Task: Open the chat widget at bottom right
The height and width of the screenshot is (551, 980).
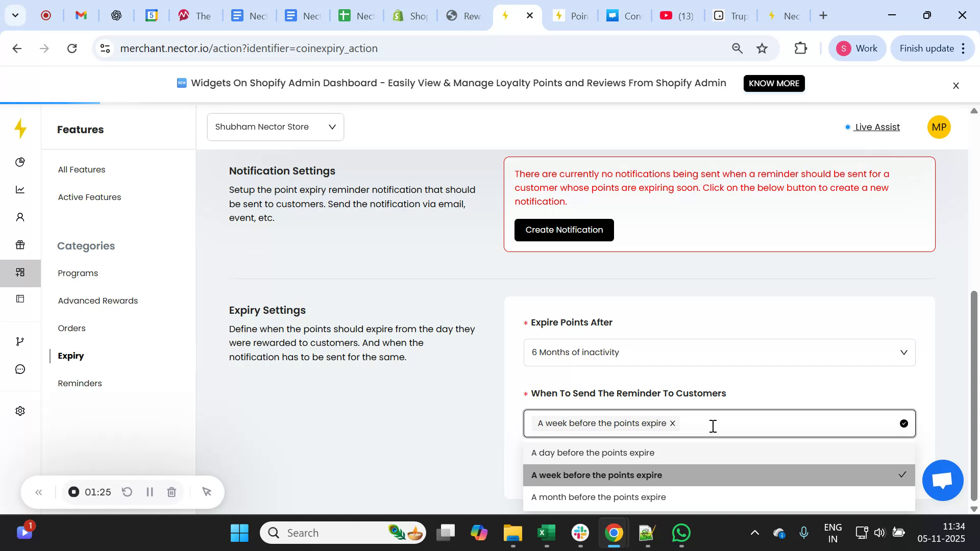Action: (x=942, y=480)
